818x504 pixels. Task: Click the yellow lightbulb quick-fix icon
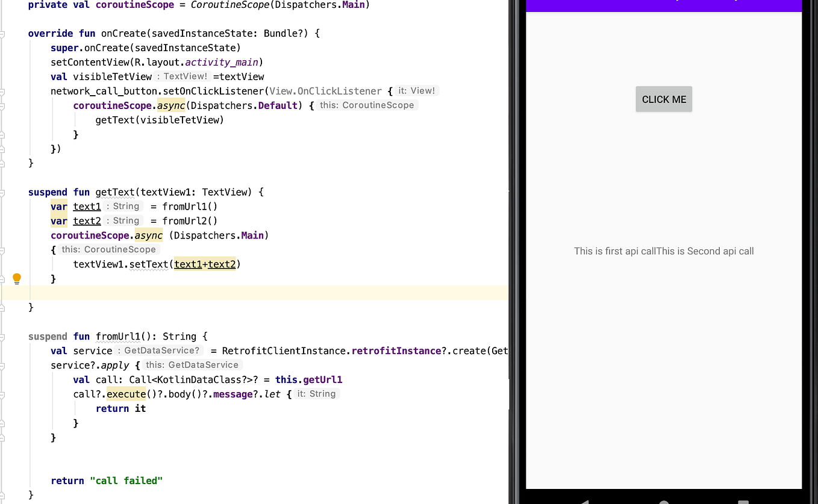coord(17,278)
